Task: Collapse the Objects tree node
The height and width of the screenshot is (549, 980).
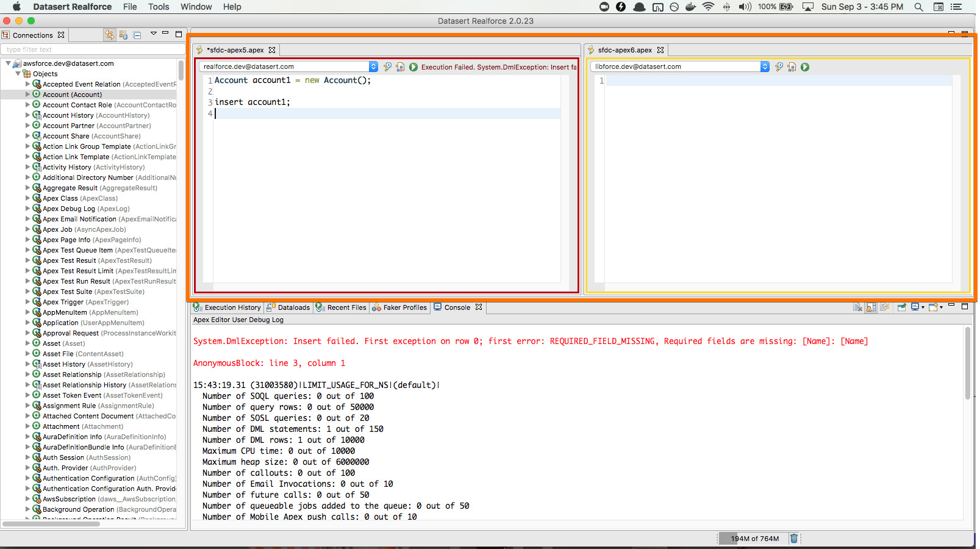Action: pos(18,74)
